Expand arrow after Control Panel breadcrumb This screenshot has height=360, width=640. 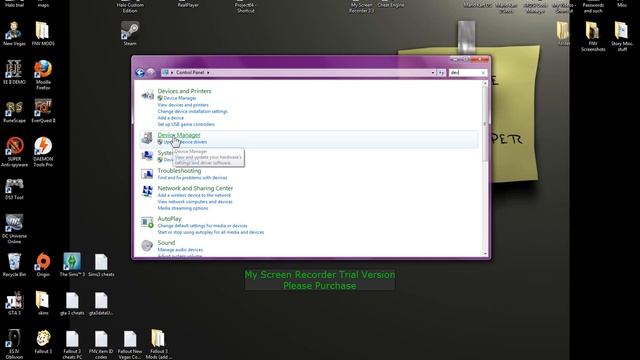pos(208,73)
